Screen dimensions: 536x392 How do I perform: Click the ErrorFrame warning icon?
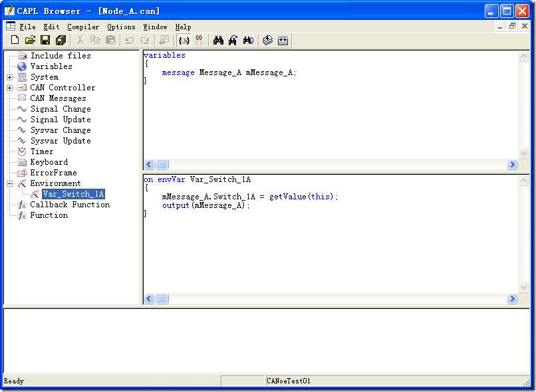click(x=22, y=173)
